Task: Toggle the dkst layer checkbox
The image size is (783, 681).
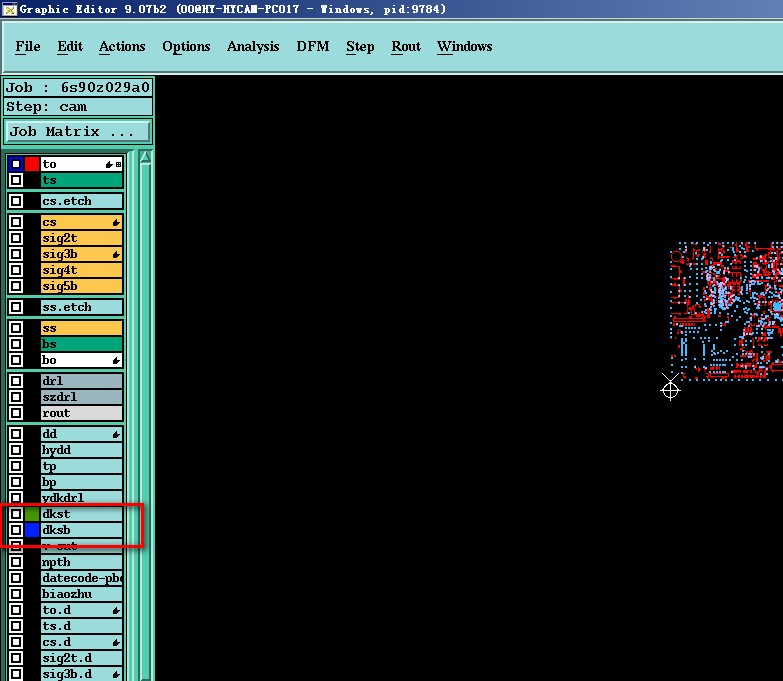Action: pos(16,513)
